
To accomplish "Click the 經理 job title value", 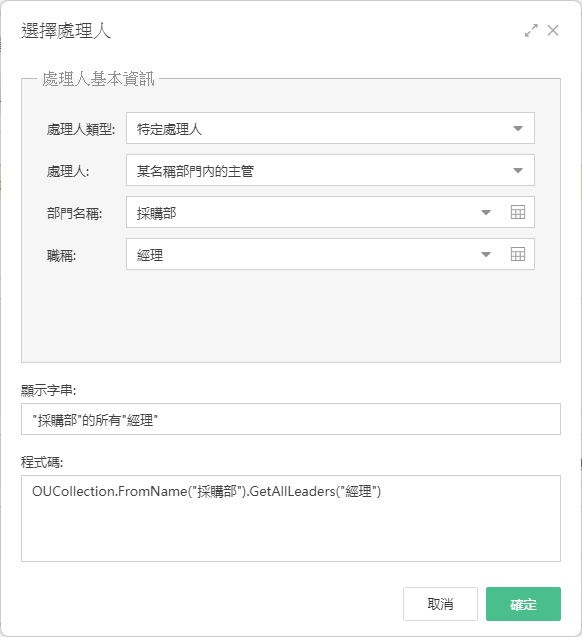I will 150,256.
